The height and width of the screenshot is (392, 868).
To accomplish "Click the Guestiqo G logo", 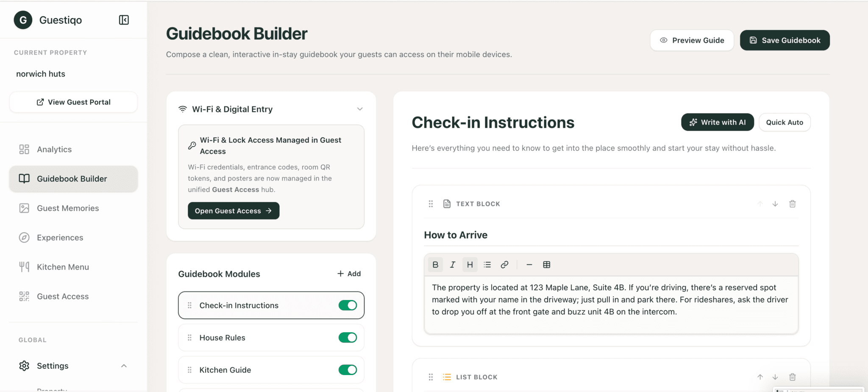I will [x=23, y=20].
